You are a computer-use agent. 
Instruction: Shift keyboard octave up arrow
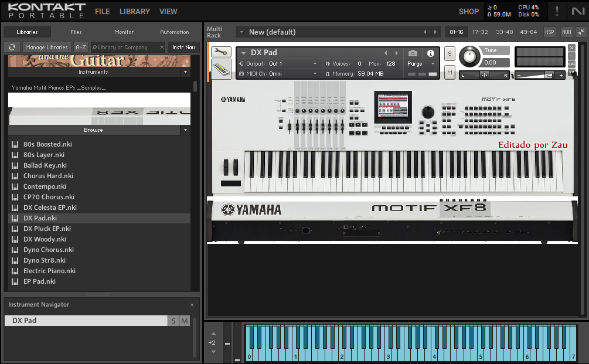[x=213, y=334]
